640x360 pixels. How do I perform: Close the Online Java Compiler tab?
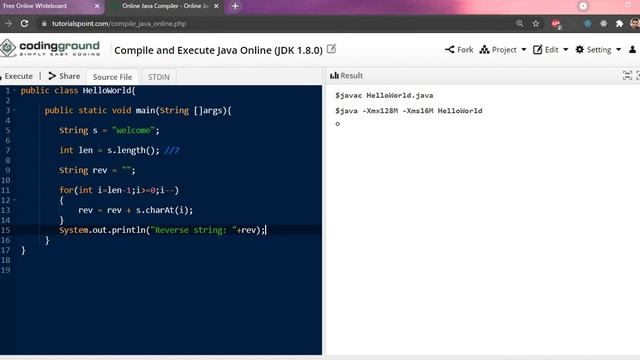pyautogui.click(x=216, y=6)
